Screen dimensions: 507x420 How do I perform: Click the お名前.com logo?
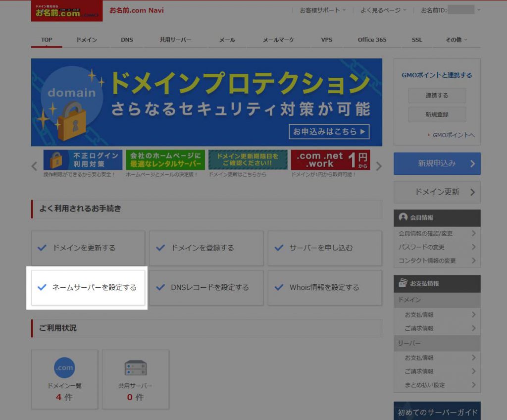click(x=67, y=11)
